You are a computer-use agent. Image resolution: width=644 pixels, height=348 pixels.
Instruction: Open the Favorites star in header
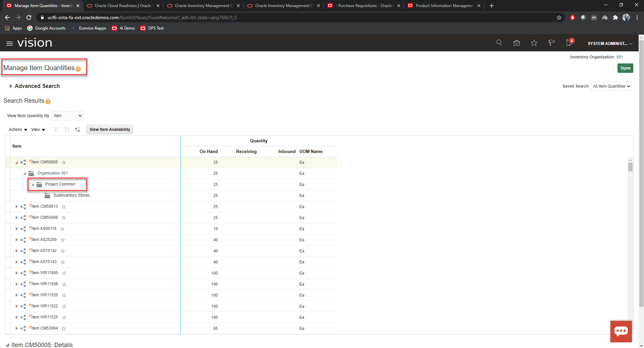click(534, 43)
